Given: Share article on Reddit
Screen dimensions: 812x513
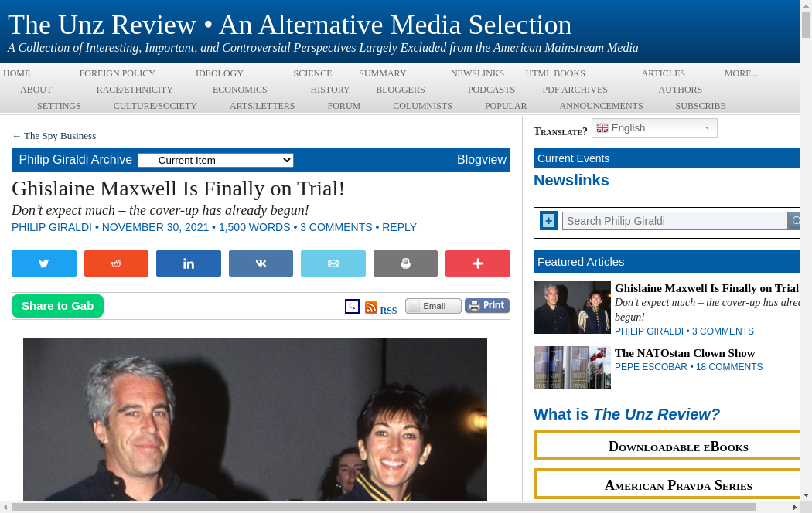Looking at the screenshot, I should click(116, 263).
